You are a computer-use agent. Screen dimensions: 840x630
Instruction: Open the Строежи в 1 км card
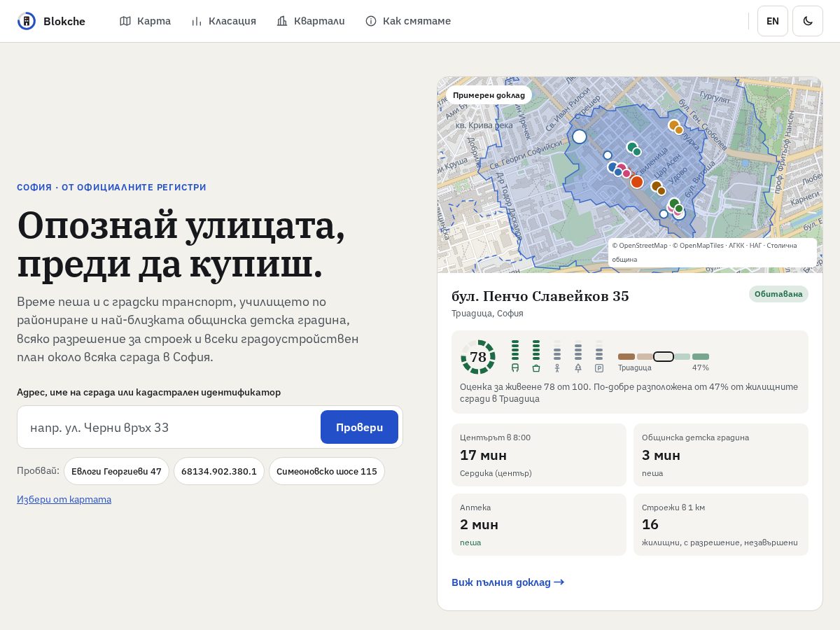(x=721, y=524)
